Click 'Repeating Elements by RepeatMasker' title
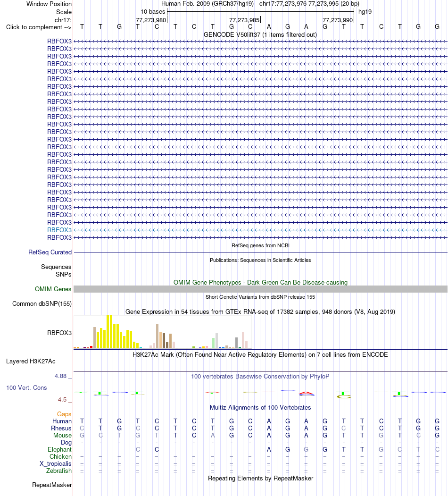The width and height of the screenshot is (448, 496). click(x=260, y=478)
